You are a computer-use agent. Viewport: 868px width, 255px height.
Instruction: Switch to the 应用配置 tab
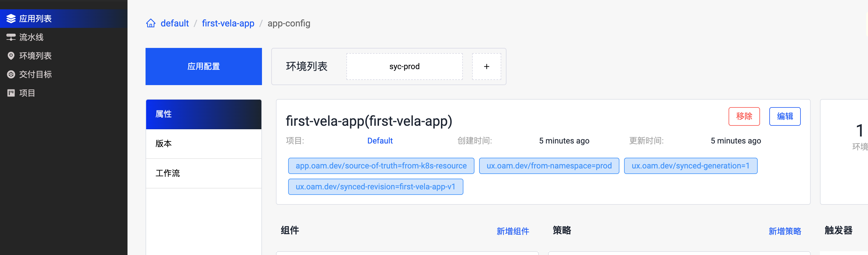click(x=203, y=66)
